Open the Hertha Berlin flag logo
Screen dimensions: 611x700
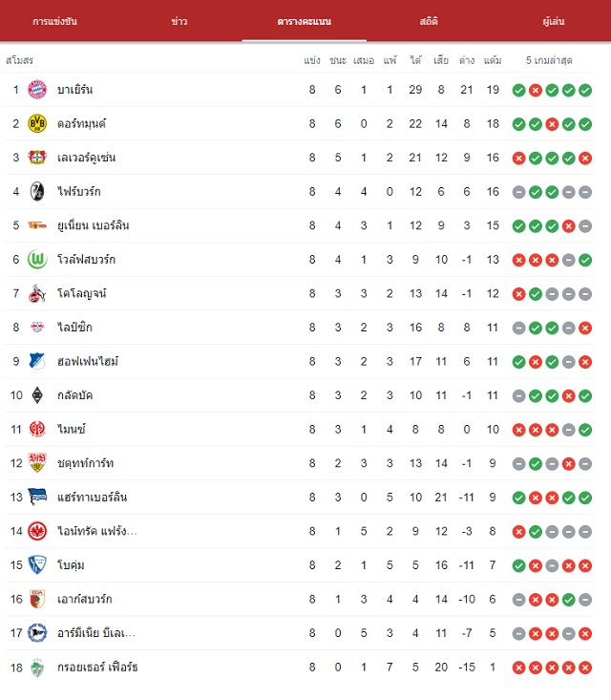click(x=37, y=497)
